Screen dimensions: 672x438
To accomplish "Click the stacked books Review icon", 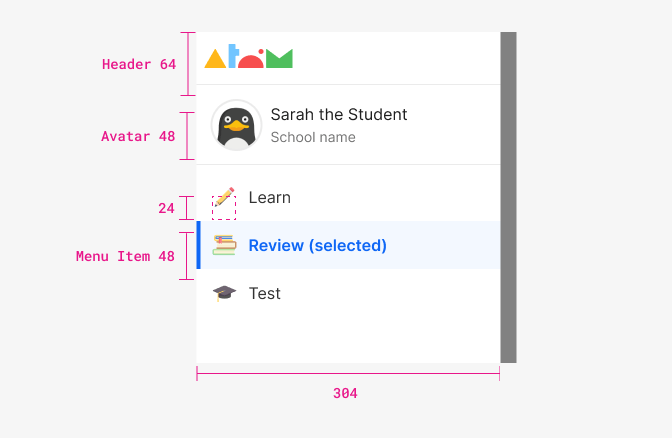I will tap(225, 245).
